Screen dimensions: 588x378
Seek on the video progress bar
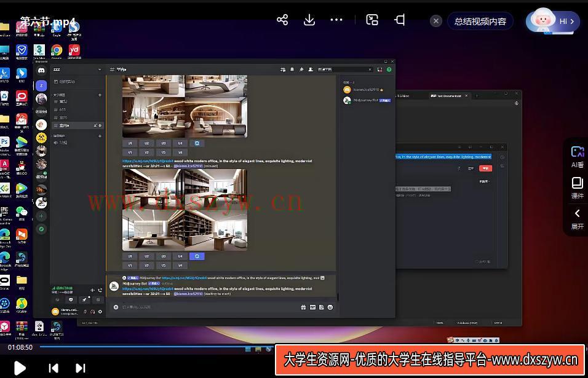click(x=157, y=347)
